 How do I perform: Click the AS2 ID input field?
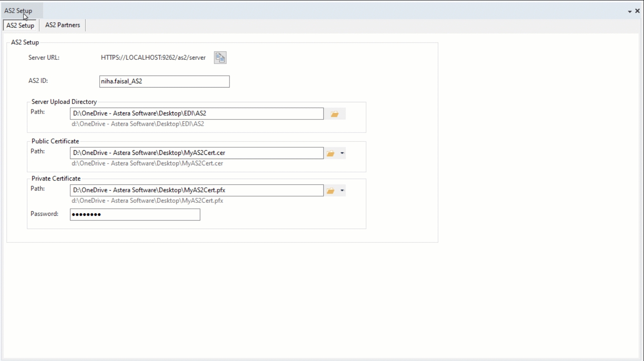(x=164, y=82)
